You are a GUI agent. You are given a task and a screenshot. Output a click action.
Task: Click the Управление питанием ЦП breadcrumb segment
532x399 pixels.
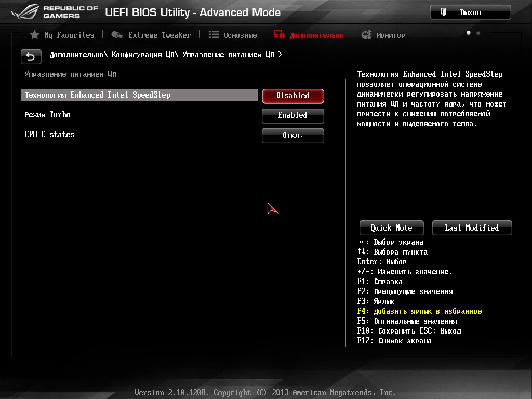click(x=228, y=55)
